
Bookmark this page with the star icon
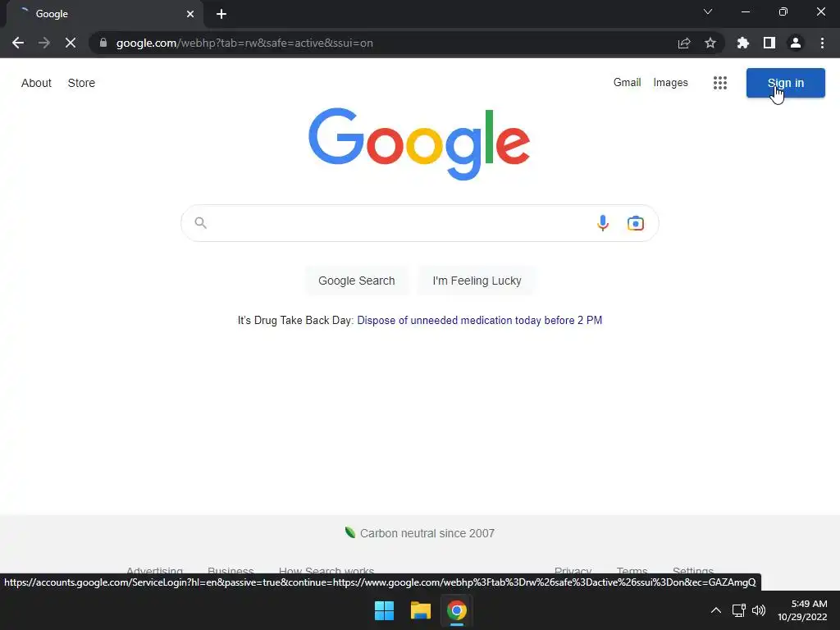(710, 43)
